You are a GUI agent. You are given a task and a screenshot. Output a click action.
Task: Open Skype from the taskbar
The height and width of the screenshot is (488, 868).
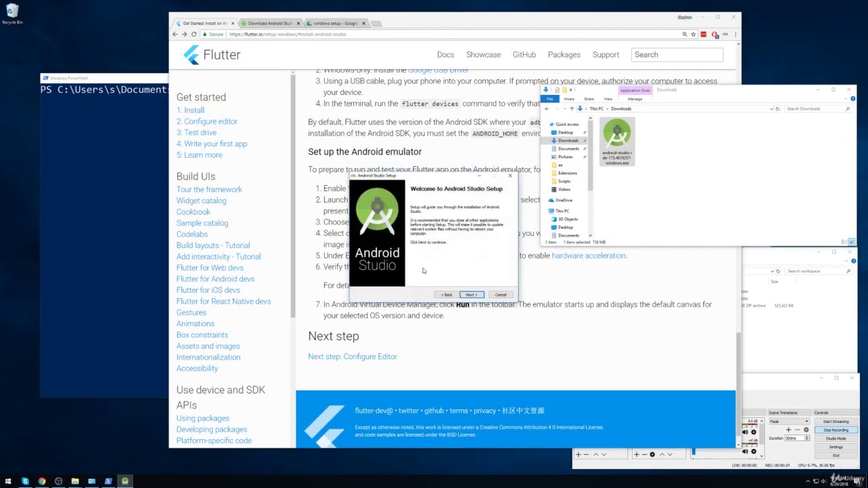(x=25, y=481)
